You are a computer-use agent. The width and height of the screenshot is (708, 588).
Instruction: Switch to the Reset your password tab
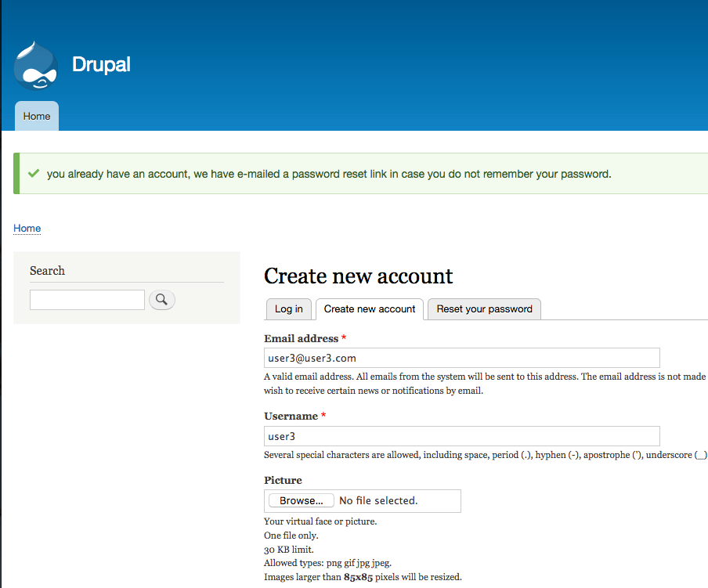click(483, 309)
